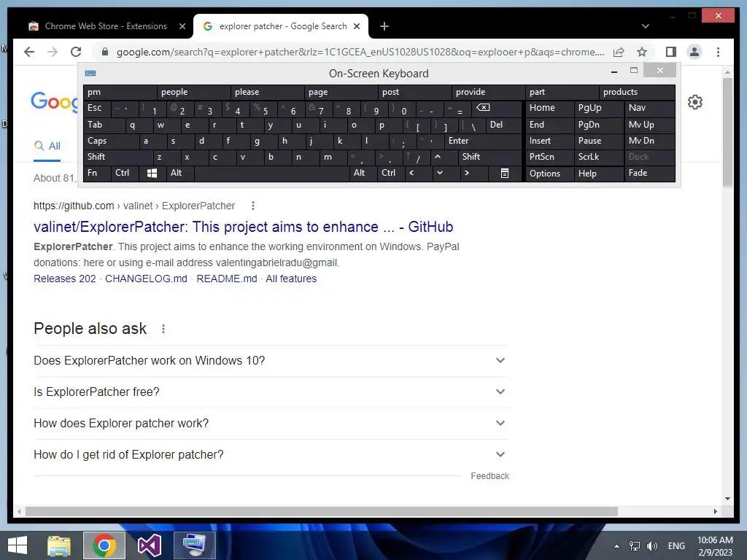Image resolution: width=747 pixels, height=560 pixels.
Task: Toggle the Nav key on keyboard
Action: click(650, 108)
